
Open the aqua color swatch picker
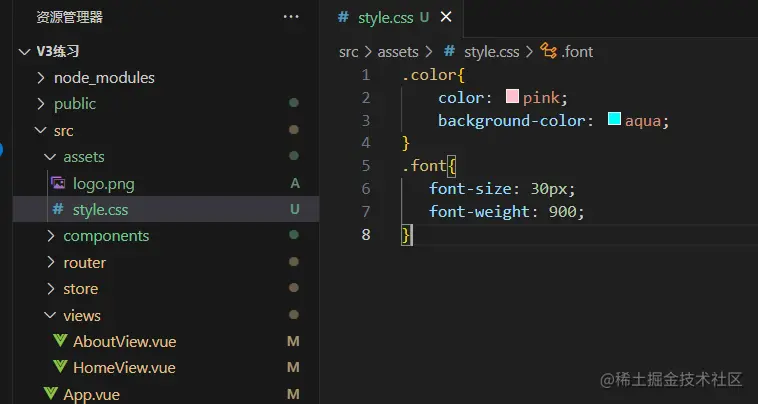point(614,118)
